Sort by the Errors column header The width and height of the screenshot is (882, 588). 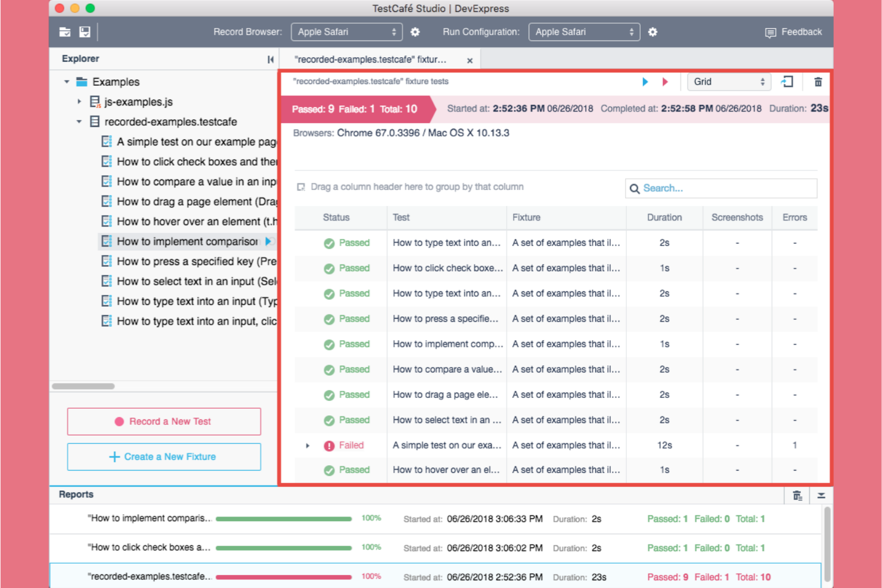tap(795, 217)
